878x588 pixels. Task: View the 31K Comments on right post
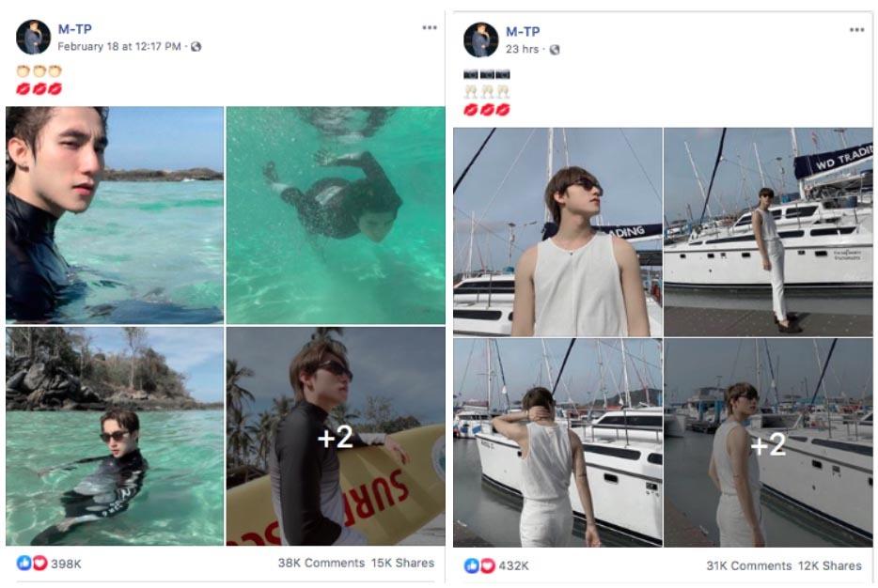point(748,565)
